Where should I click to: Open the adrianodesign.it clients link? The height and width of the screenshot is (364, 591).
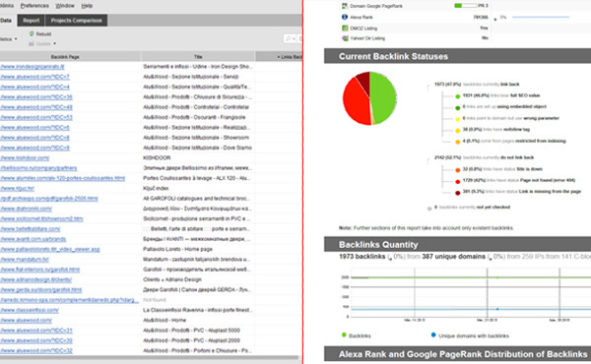(x=35, y=279)
